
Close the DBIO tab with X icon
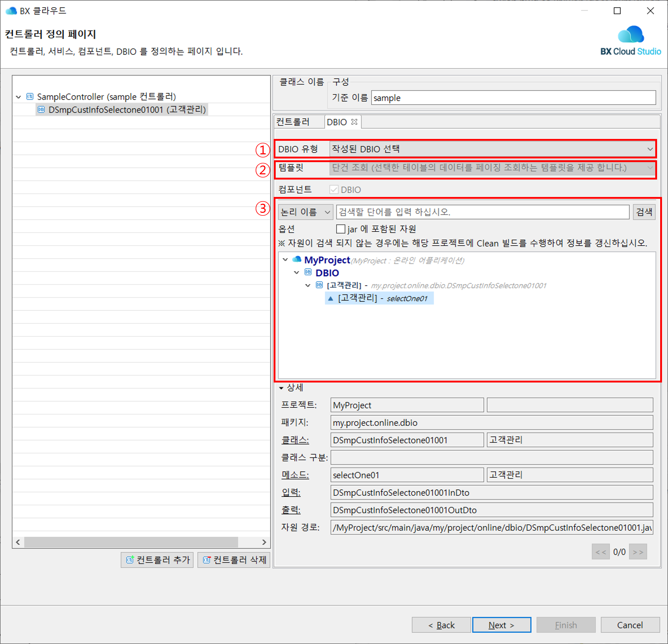(x=354, y=122)
